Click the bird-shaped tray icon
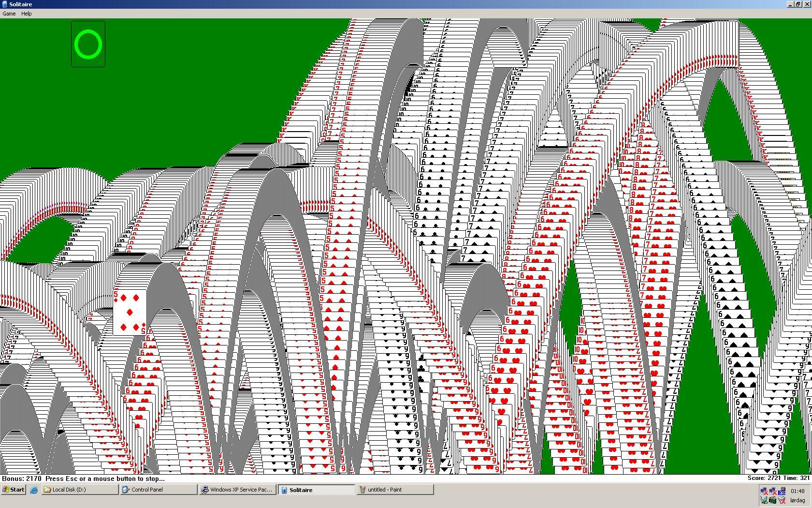 tap(764, 500)
